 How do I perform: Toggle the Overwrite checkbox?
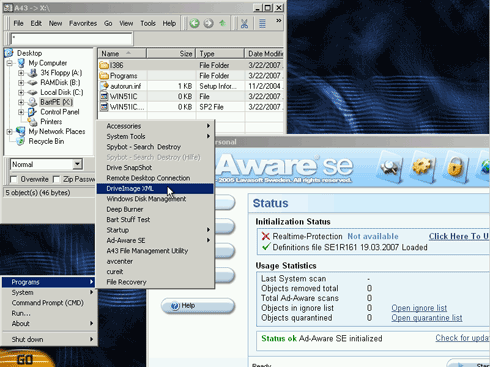14,179
